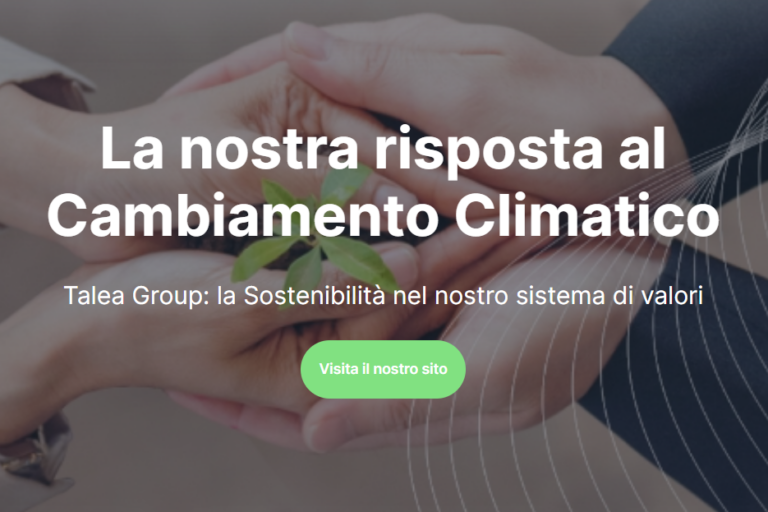This screenshot has width=768, height=512.
Task: Click the word "al" ending the first line
Action: pos(642,147)
